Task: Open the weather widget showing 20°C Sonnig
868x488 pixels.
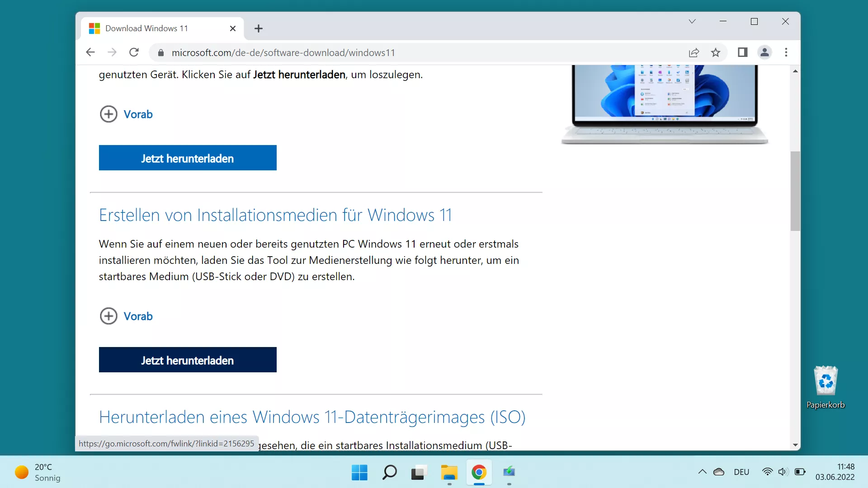Action: point(38,472)
